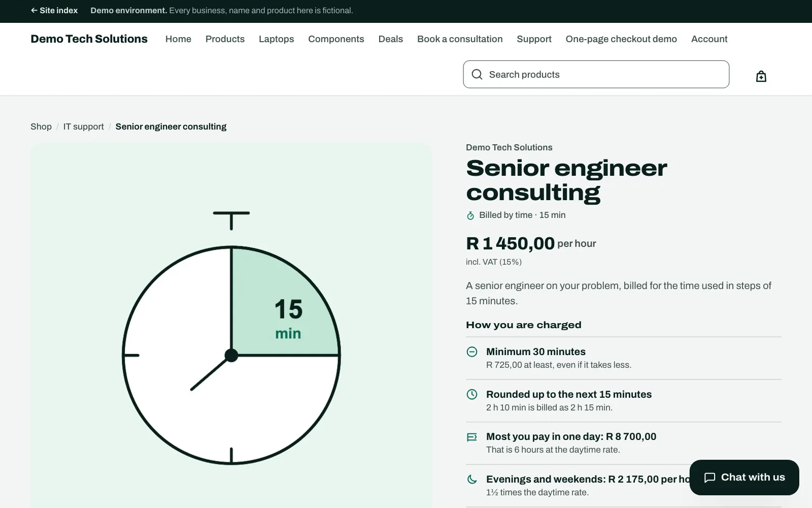Click 1½ times the daytime rate text
The height and width of the screenshot is (508, 812).
pyautogui.click(x=537, y=492)
